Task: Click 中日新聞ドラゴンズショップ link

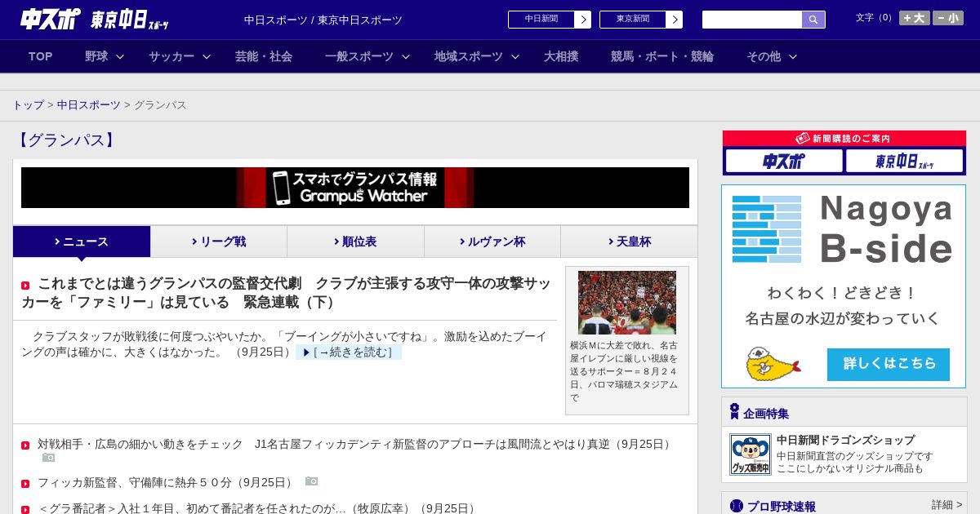Action: point(846,440)
